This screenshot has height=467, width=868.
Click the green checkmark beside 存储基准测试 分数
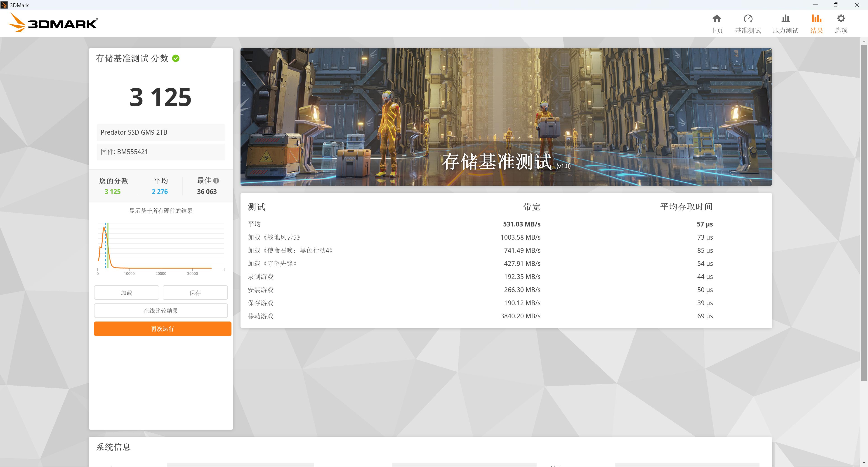tap(176, 58)
